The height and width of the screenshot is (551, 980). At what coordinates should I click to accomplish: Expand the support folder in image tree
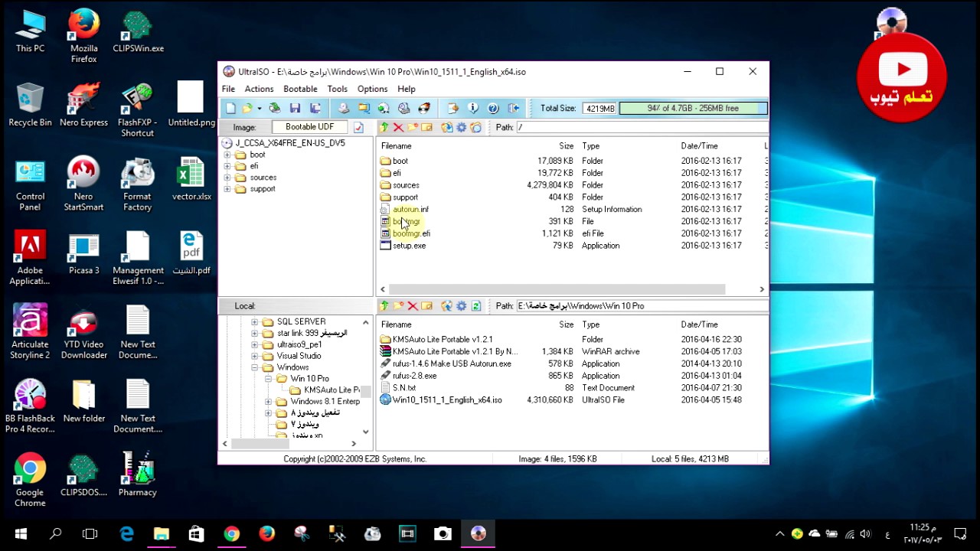pos(227,189)
